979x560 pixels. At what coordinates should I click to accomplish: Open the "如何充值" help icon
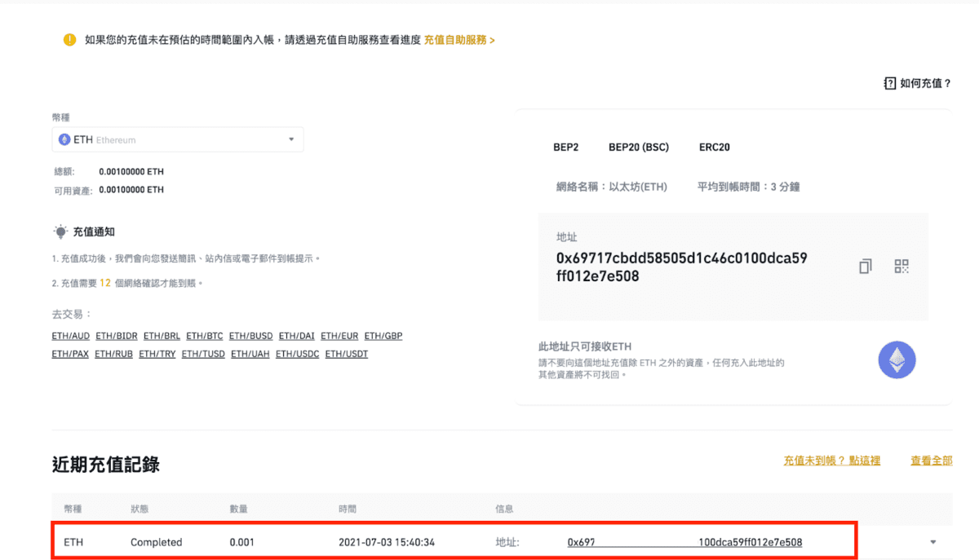pos(888,82)
